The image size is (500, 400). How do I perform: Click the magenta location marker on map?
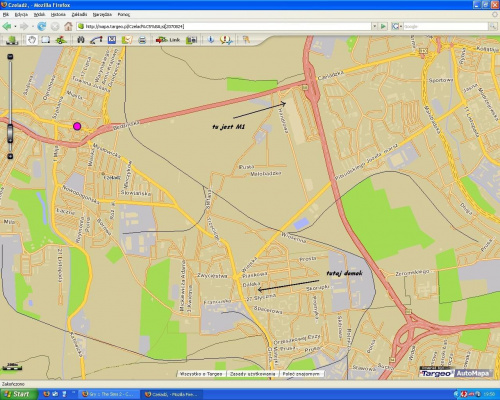(x=77, y=126)
